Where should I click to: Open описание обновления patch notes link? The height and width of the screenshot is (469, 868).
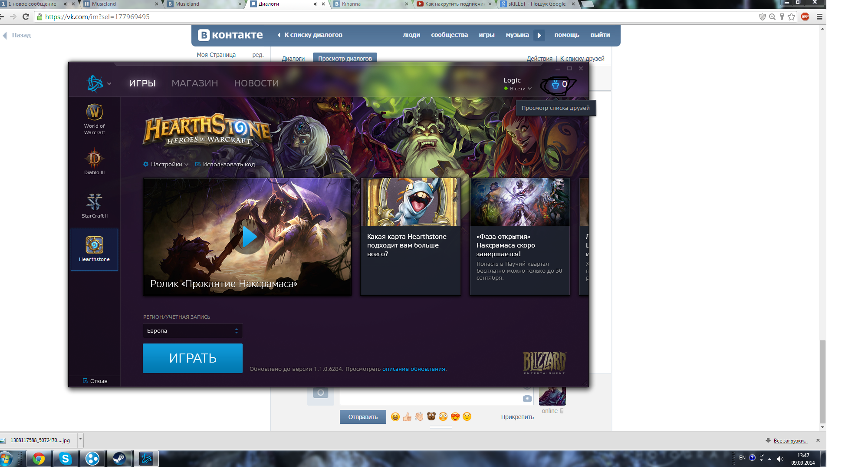414,369
